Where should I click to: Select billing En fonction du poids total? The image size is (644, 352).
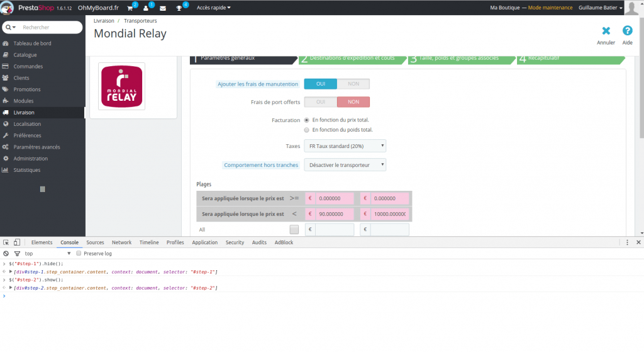306,130
